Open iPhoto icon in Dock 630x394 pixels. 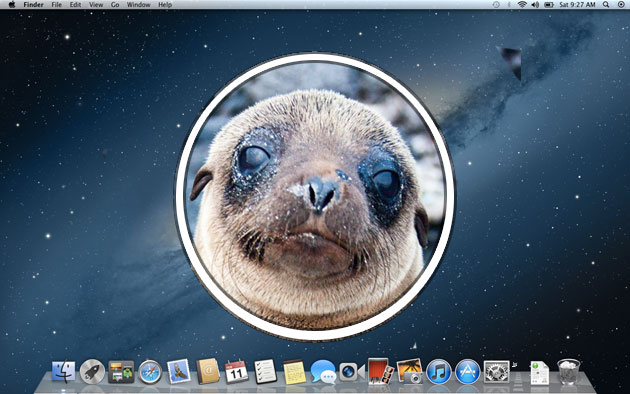pos(409,371)
